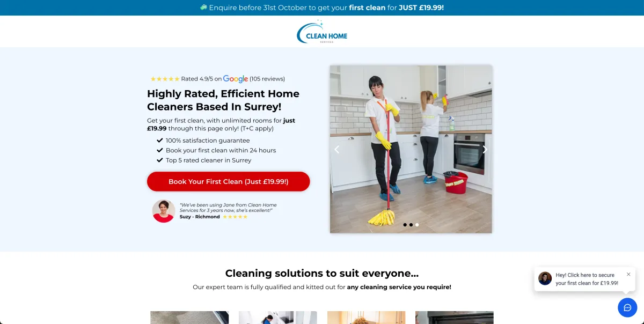Open the fourth service thumbnail with oven
The image size is (644, 324).
455,318
